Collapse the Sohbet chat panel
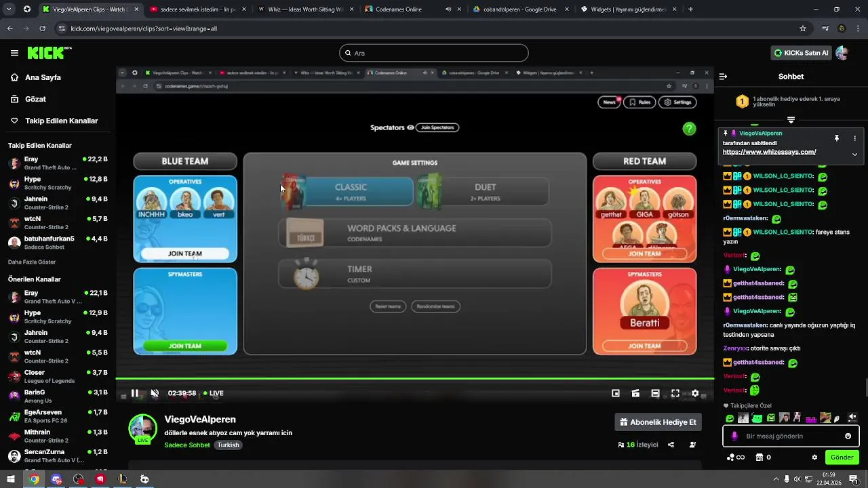The image size is (868, 488). tap(723, 77)
